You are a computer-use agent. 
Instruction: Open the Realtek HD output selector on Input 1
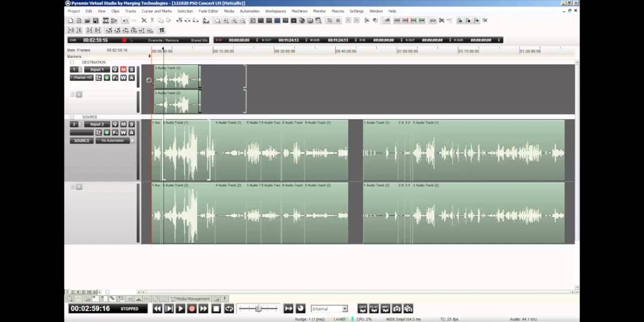[82, 77]
